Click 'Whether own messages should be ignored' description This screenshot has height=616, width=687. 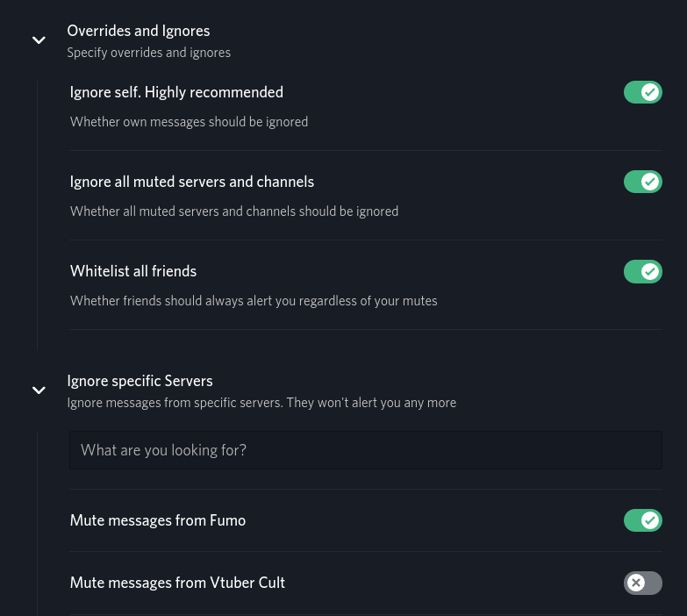[189, 122]
